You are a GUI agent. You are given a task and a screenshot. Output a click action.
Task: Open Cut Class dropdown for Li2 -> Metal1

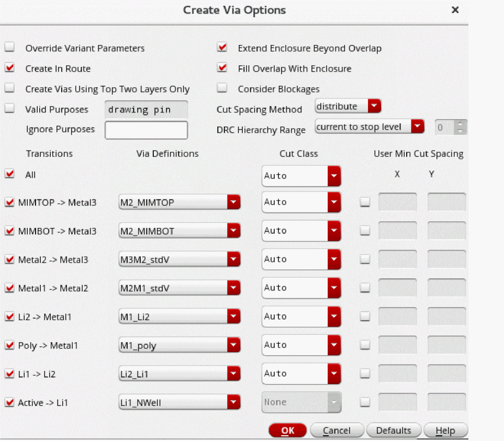pos(301,316)
